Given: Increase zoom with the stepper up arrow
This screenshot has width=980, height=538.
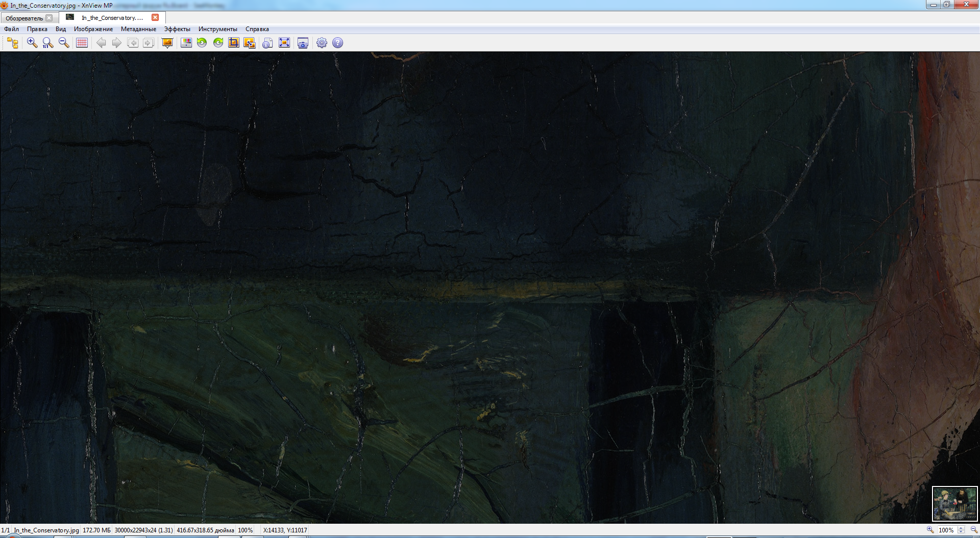Looking at the screenshot, I should (961, 528).
